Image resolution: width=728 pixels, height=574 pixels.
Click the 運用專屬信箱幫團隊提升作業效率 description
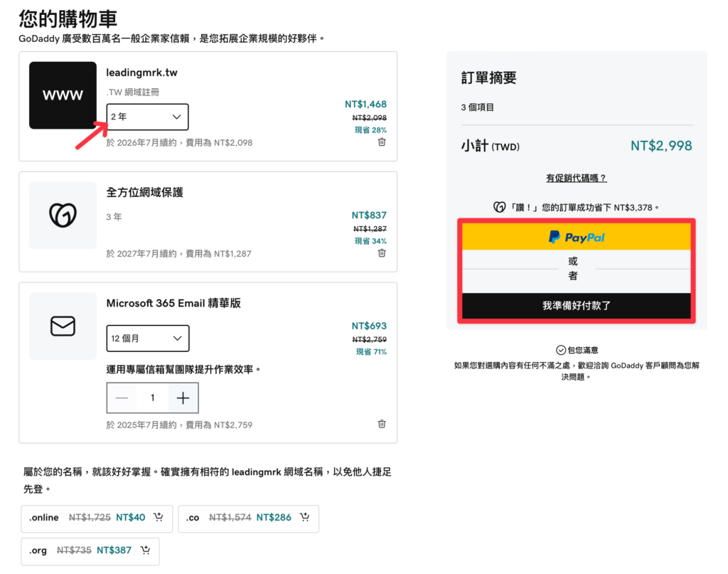tap(183, 370)
